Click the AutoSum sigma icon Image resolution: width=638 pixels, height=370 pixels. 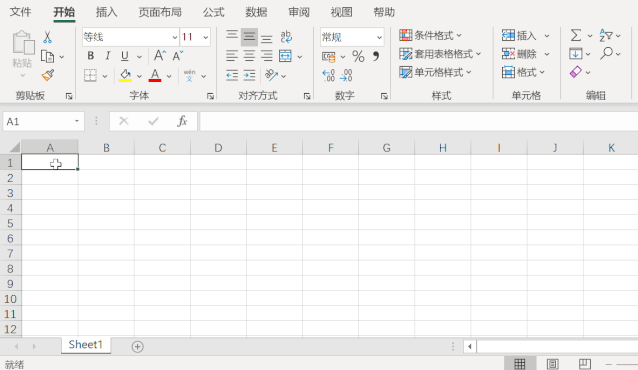(x=576, y=35)
